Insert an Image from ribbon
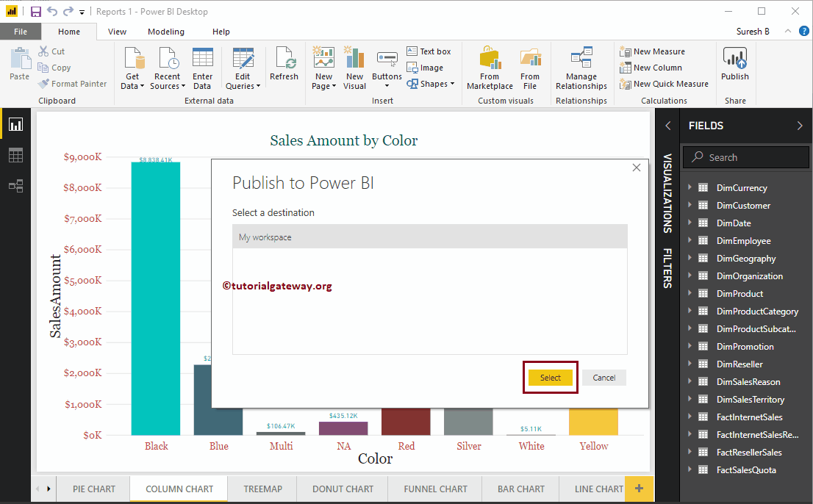 tap(425, 68)
